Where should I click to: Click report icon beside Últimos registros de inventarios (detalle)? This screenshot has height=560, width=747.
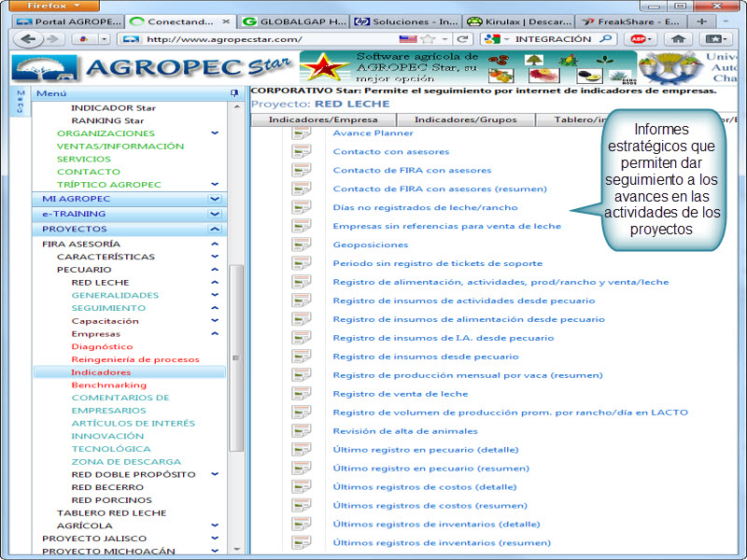click(301, 525)
